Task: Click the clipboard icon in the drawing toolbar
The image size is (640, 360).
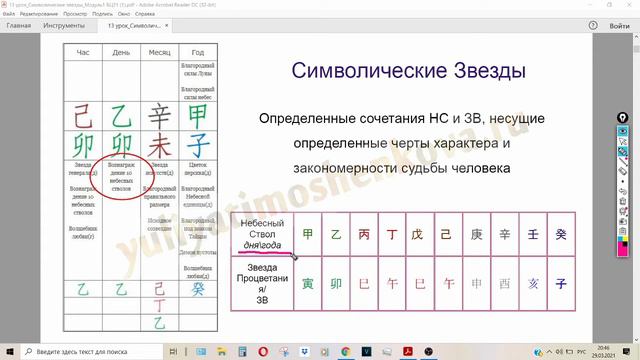Action: (x=622, y=231)
